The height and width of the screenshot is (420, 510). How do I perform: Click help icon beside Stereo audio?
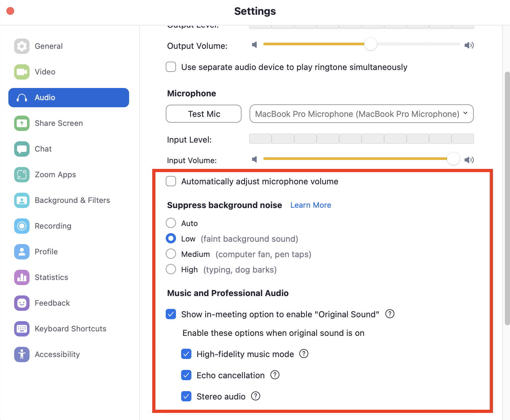(x=256, y=396)
